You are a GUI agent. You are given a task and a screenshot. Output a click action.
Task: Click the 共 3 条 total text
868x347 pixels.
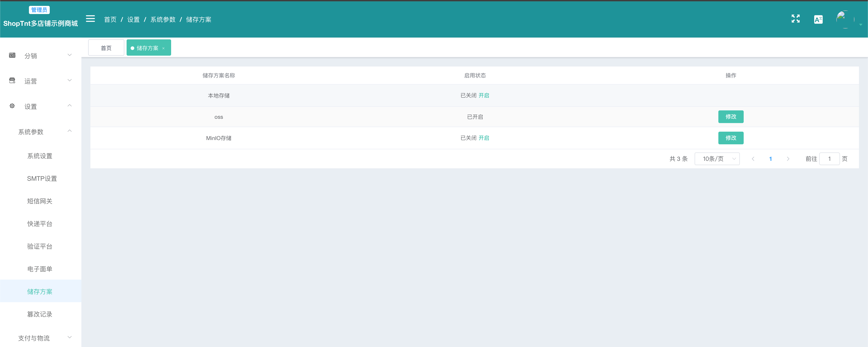click(x=678, y=159)
